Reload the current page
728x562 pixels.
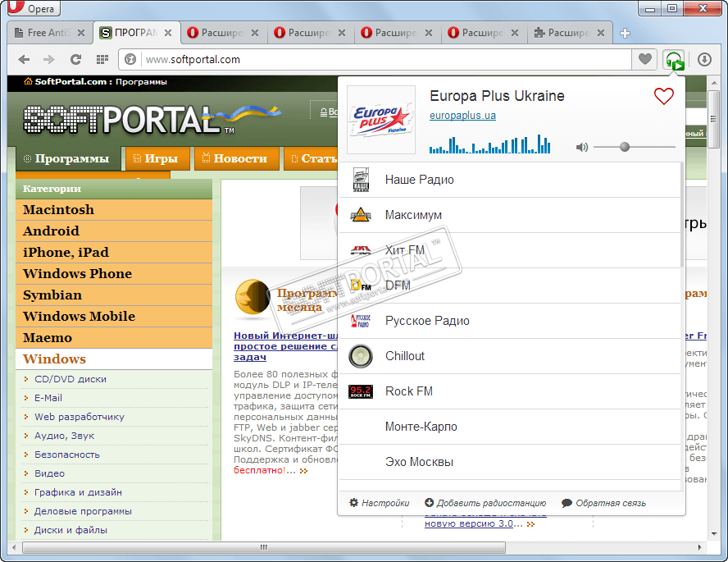pos(75,59)
